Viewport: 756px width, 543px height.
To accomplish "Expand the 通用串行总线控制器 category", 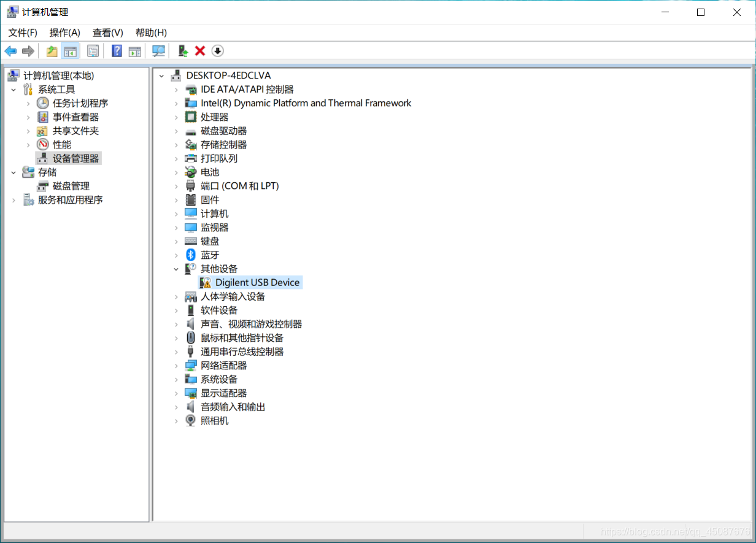I will click(176, 352).
